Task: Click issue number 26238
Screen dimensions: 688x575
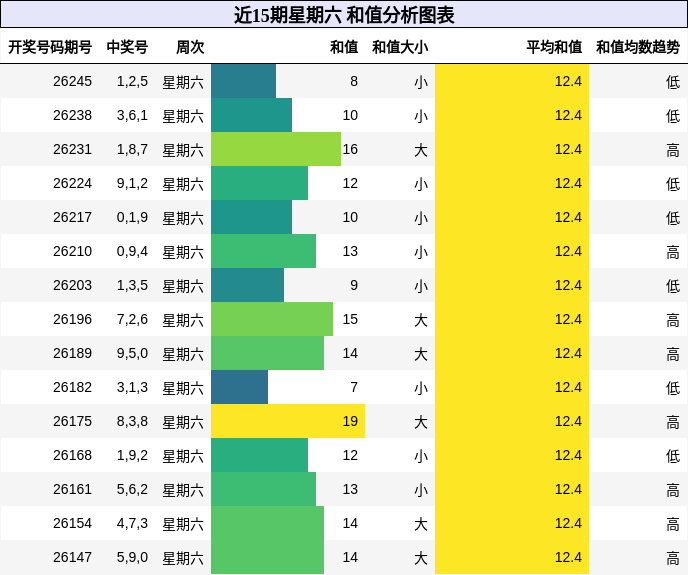Action: click(72, 115)
